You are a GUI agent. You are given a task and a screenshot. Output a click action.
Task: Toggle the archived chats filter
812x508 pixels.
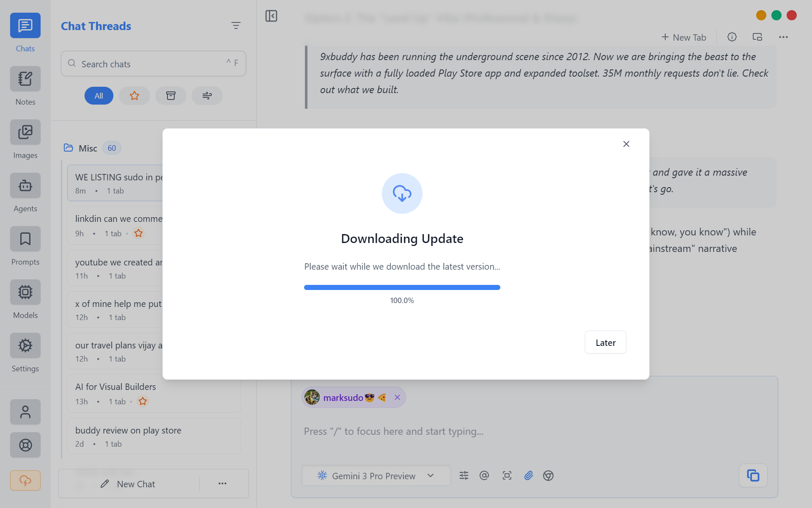tap(171, 96)
